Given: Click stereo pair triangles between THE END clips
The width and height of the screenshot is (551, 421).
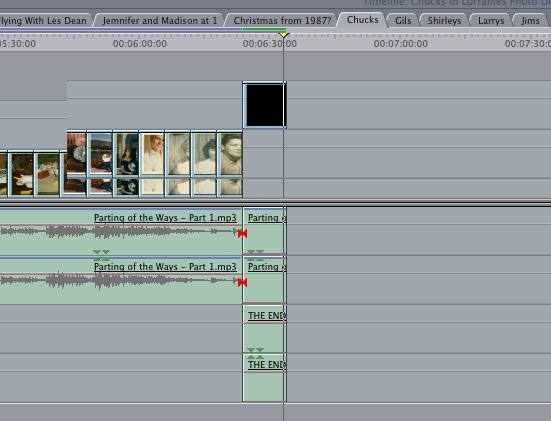Looking at the screenshot, I should [x=255, y=354].
